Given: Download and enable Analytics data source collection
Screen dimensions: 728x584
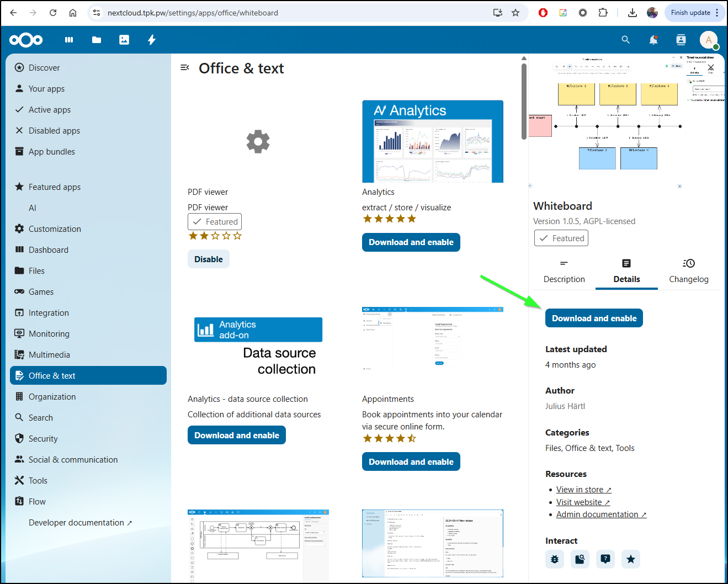Looking at the screenshot, I should tap(237, 436).
